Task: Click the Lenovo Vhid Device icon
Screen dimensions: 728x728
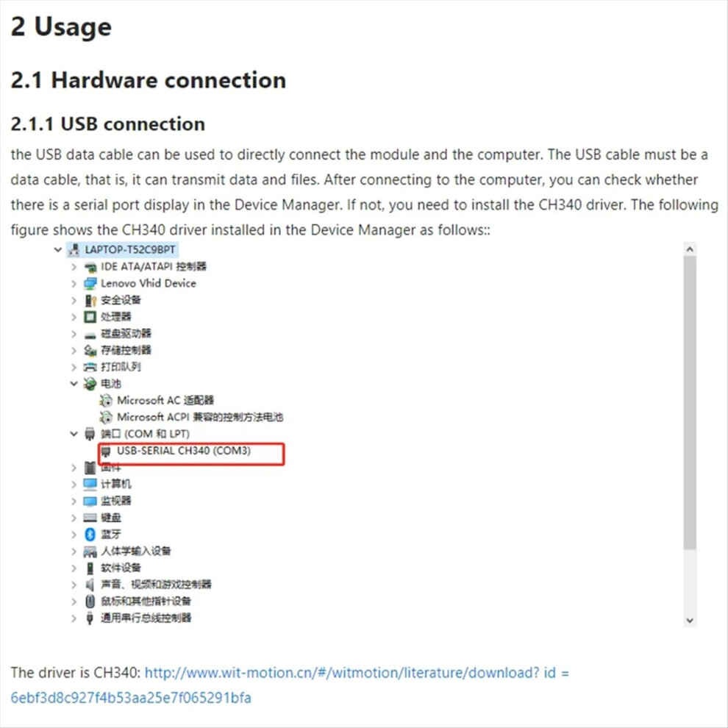Action: point(90,284)
